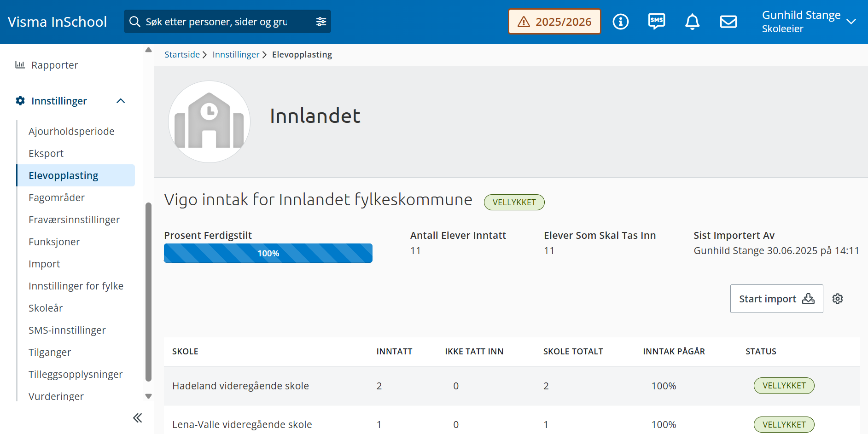Click sidebar scrollbar up arrow
Screen dimensions: 868x434
coord(148,50)
